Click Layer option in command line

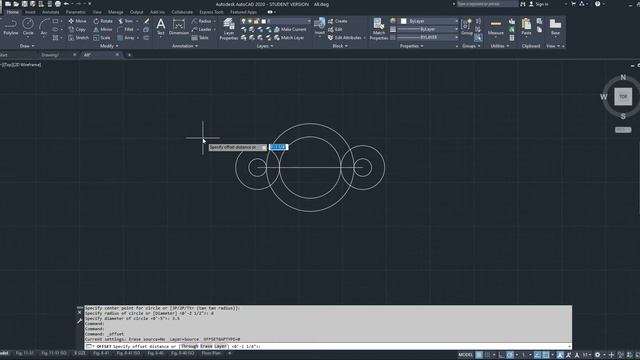[220, 346]
